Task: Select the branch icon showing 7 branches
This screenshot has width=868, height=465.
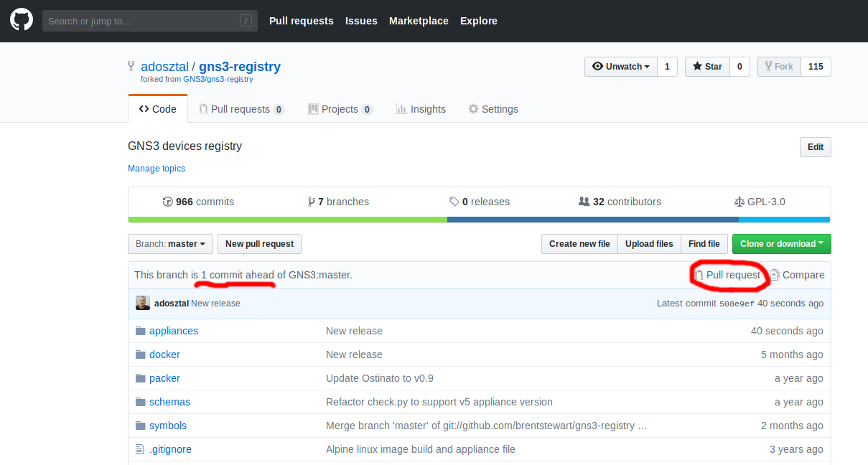Action: 312,202
